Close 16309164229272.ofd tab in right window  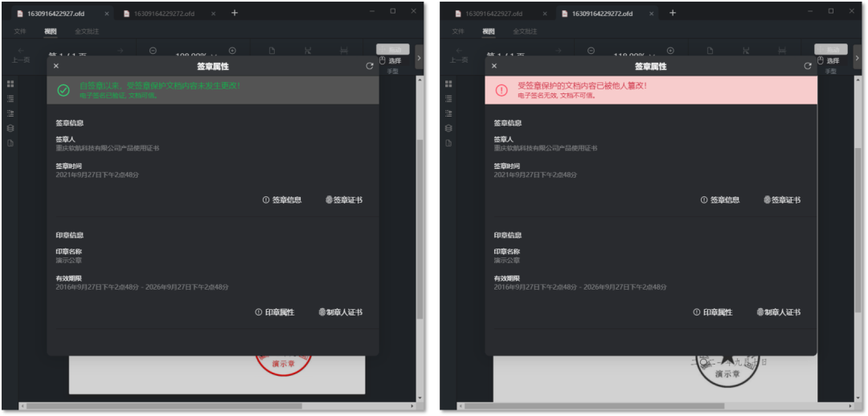652,14
